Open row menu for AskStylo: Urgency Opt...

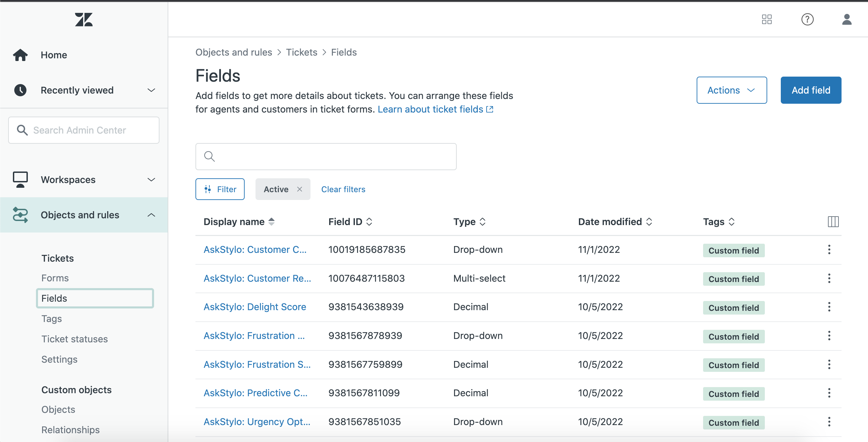pyautogui.click(x=829, y=422)
